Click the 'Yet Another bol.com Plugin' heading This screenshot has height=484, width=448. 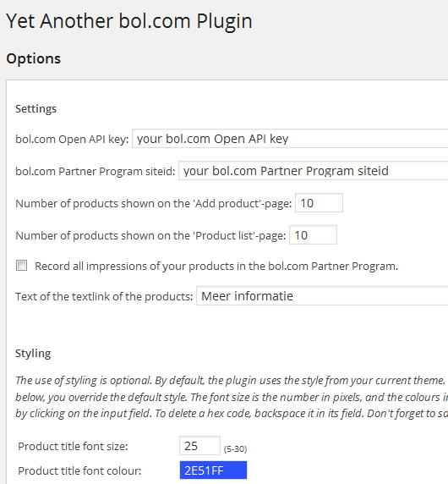pos(129,22)
